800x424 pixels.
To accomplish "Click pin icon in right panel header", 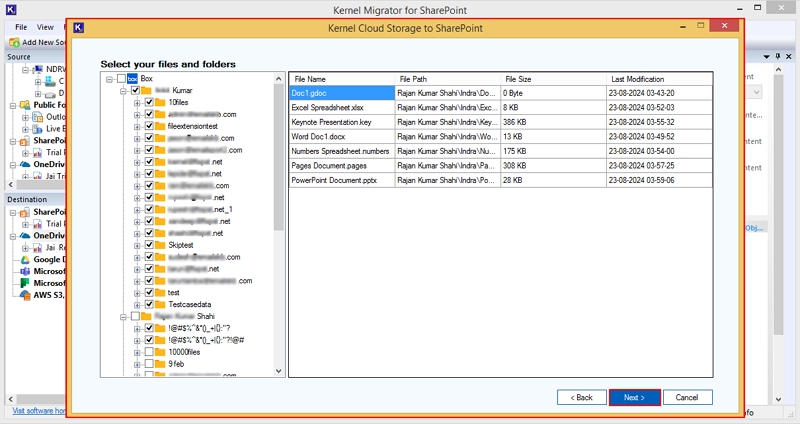I will click(778, 56).
